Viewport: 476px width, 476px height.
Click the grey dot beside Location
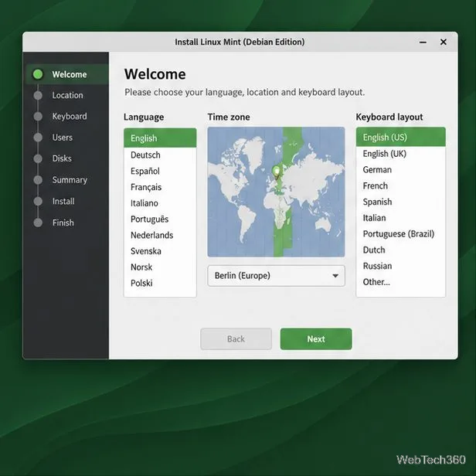[38, 95]
